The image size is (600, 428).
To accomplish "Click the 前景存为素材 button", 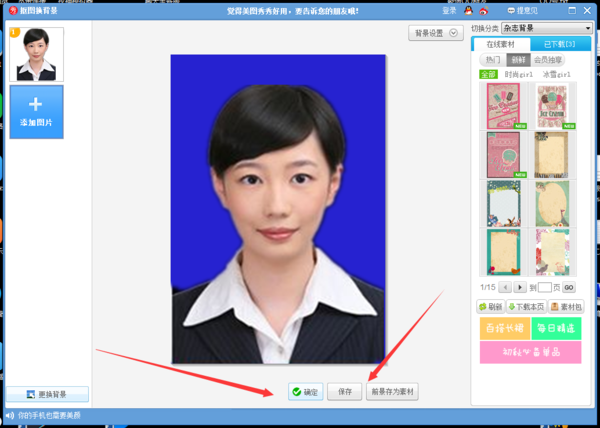I will [392, 392].
